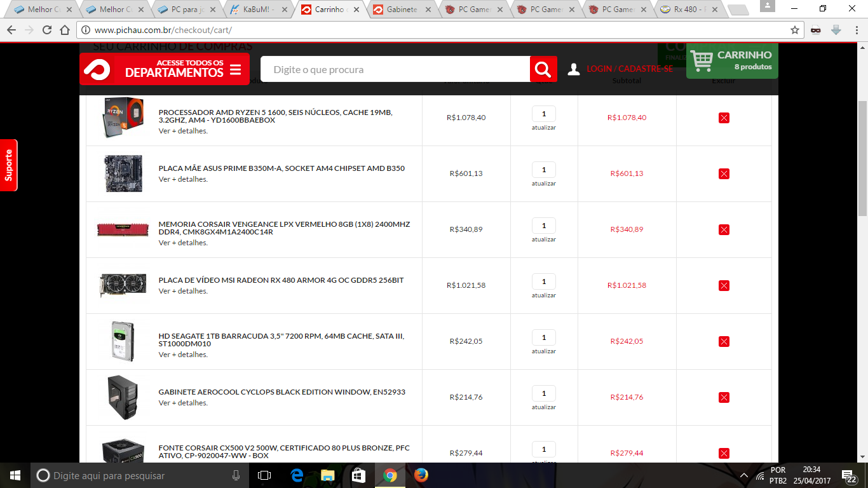Expand hidden system tray icons chevron
Viewport: 868px width, 488px height.
(744, 475)
